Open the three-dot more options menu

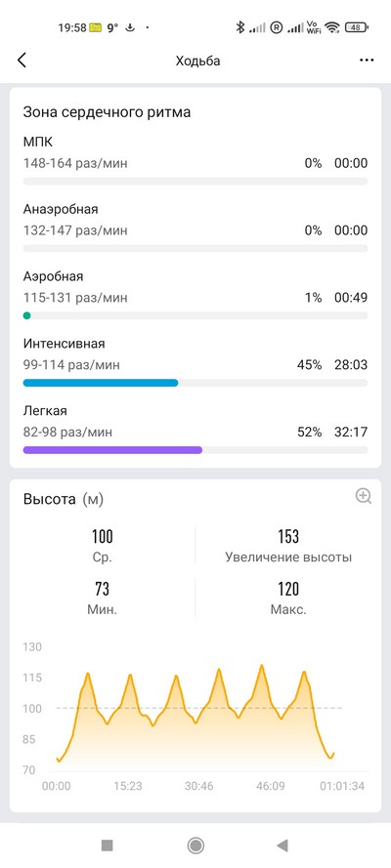point(367,61)
